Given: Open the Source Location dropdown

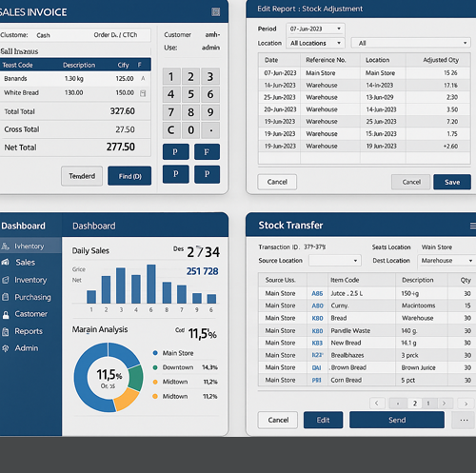Looking at the screenshot, I should click(x=335, y=261).
